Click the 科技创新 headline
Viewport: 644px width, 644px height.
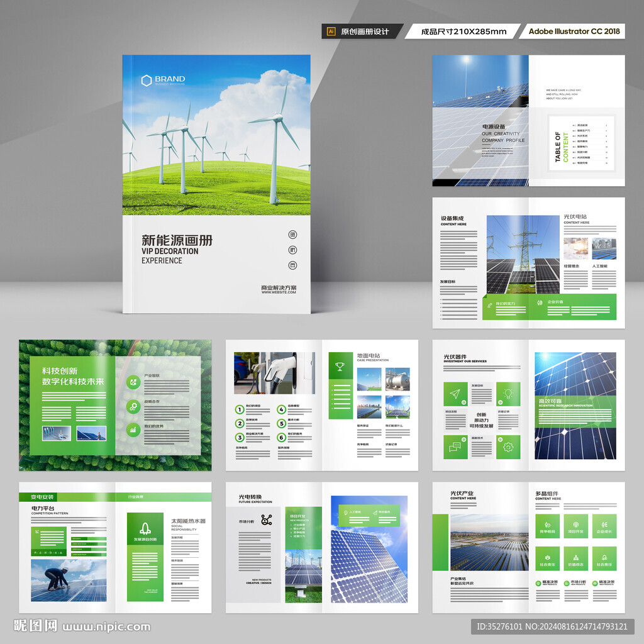pyautogui.click(x=60, y=371)
